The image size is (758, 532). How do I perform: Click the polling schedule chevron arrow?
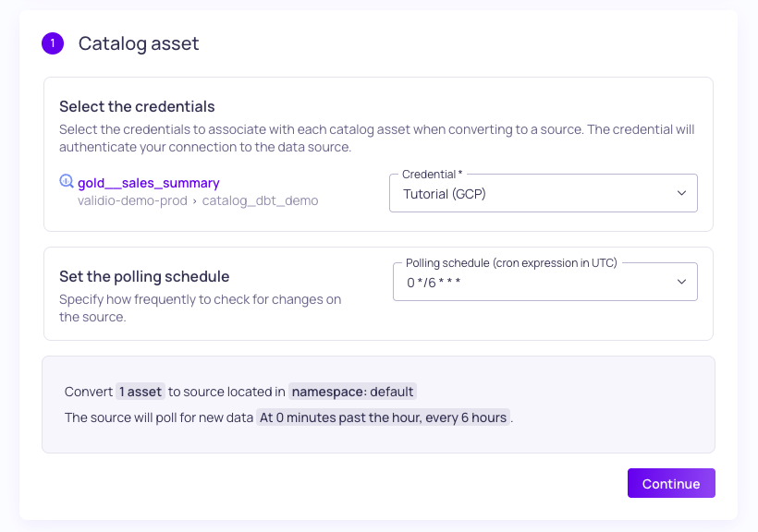(681, 282)
